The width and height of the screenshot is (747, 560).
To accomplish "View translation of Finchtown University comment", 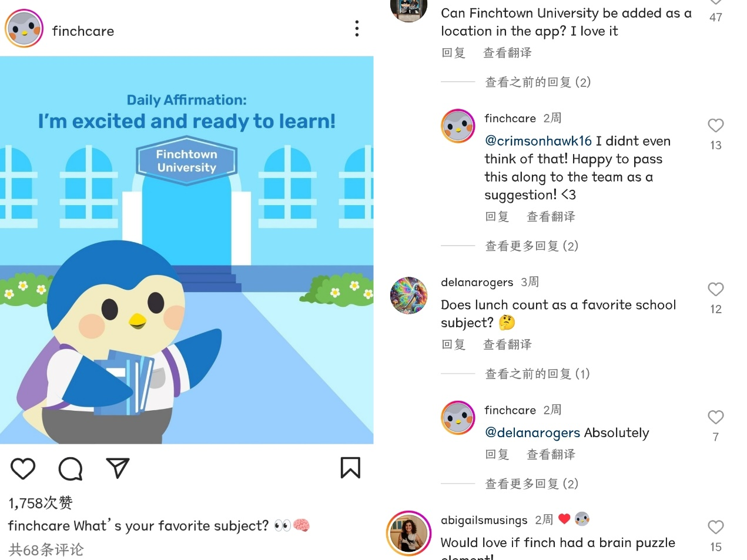I will (x=507, y=53).
